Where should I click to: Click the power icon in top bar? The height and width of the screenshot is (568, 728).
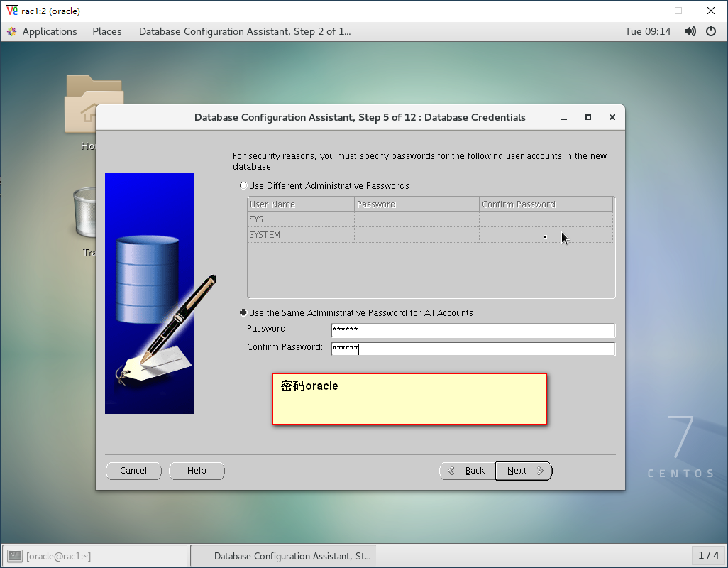pos(711,31)
